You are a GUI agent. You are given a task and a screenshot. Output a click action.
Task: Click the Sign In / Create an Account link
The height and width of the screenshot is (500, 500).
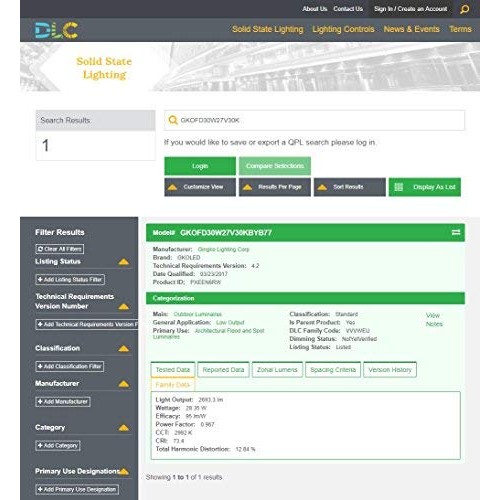click(x=410, y=9)
